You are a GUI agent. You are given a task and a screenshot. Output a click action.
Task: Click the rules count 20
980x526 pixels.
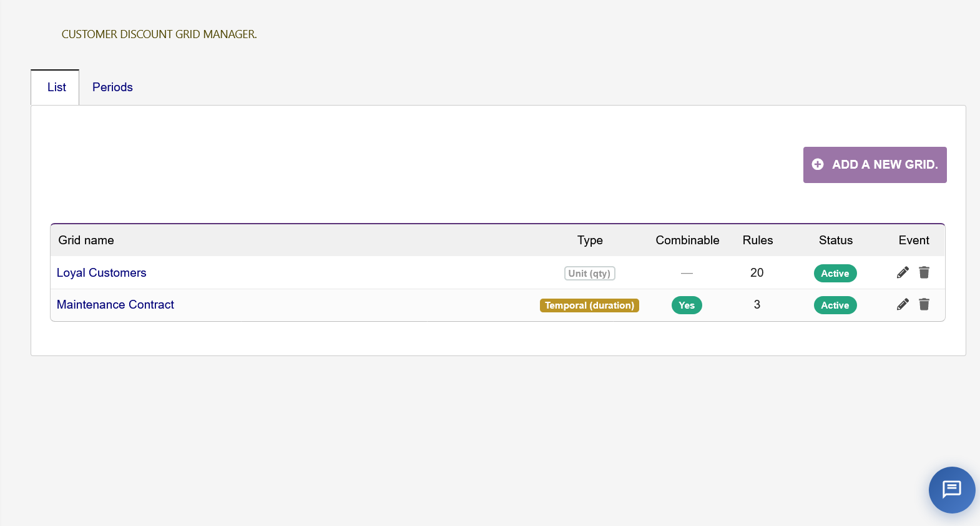[x=757, y=273]
